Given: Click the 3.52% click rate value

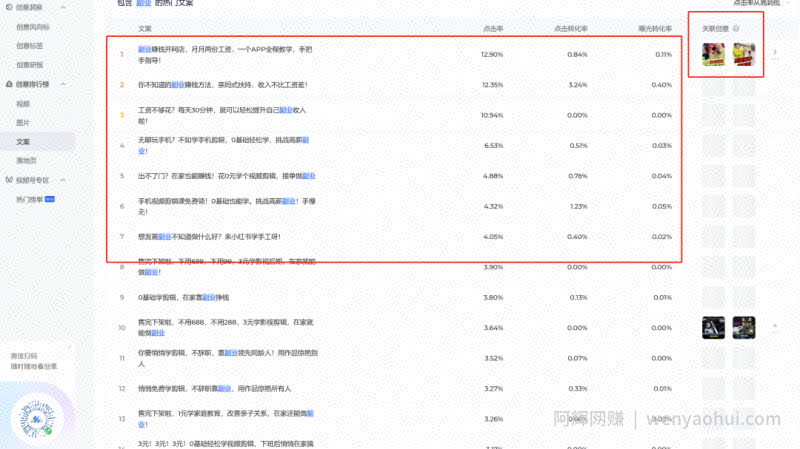Looking at the screenshot, I should [493, 358].
